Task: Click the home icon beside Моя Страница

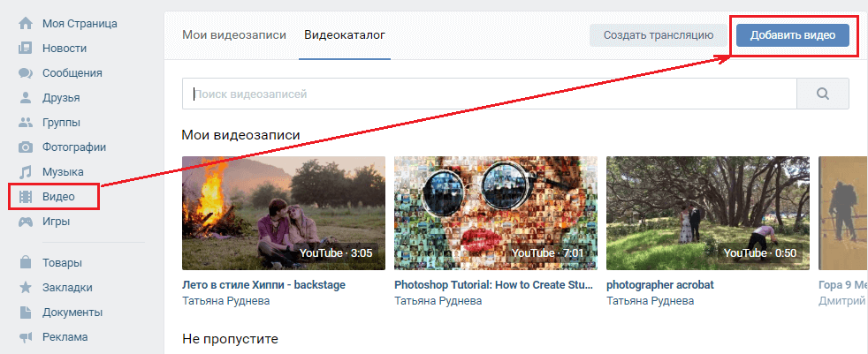Action: tap(26, 24)
